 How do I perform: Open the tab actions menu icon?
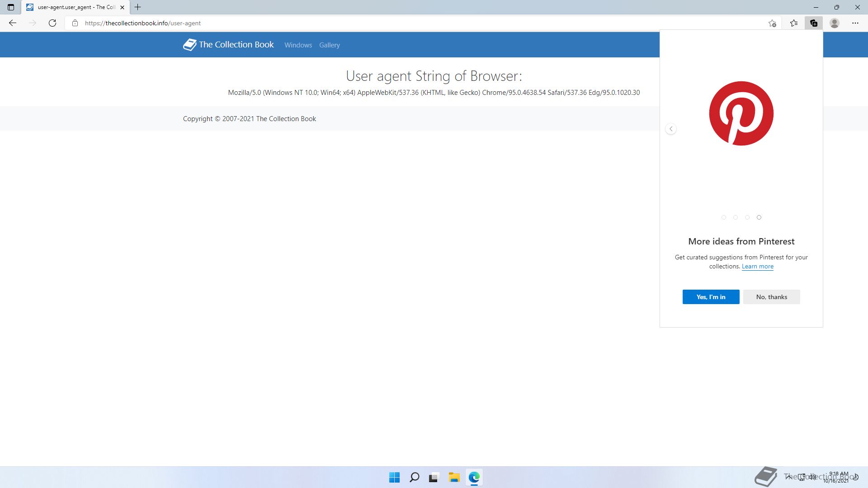[x=11, y=7]
